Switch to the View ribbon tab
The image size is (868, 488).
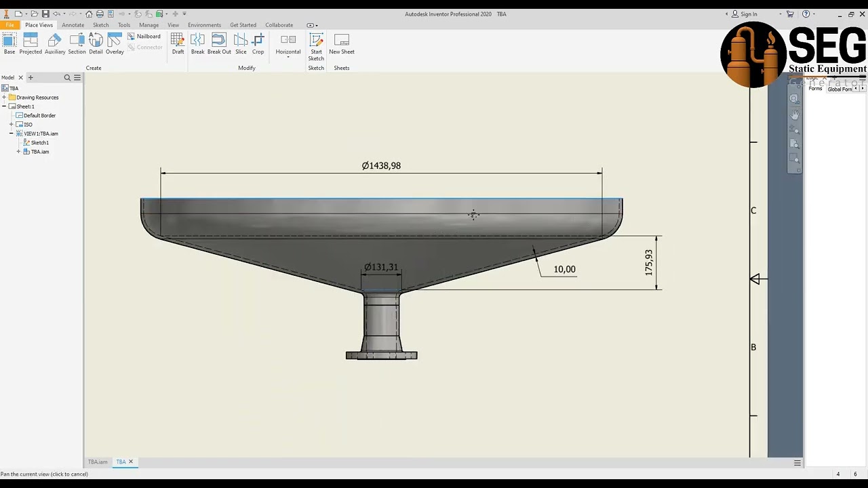coord(173,25)
